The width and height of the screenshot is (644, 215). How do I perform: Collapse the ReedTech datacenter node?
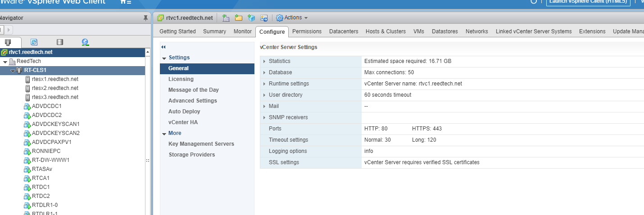pyautogui.click(x=5, y=62)
